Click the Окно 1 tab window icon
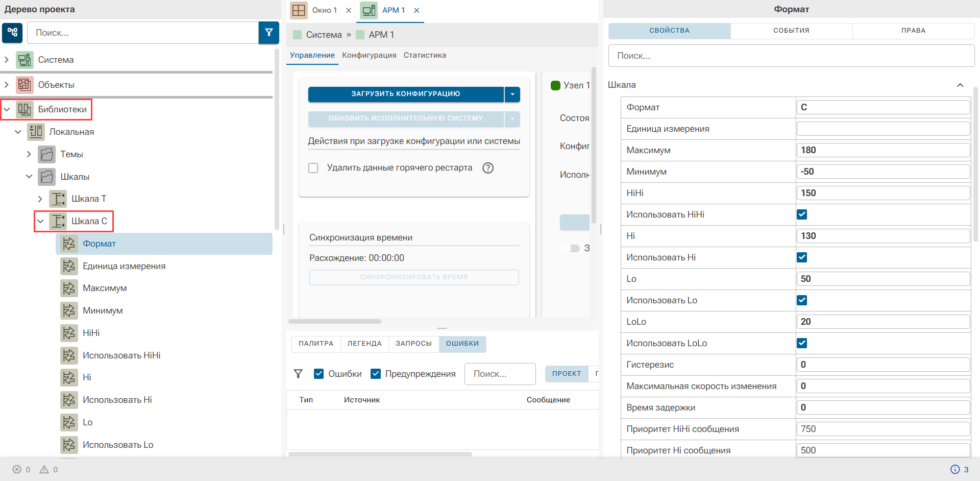This screenshot has width=980, height=481. [x=299, y=10]
